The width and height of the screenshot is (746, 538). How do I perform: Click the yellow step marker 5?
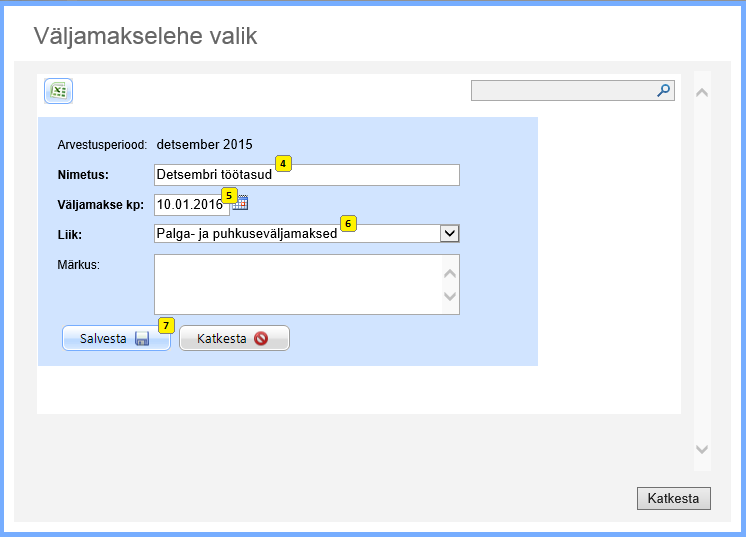coord(229,195)
